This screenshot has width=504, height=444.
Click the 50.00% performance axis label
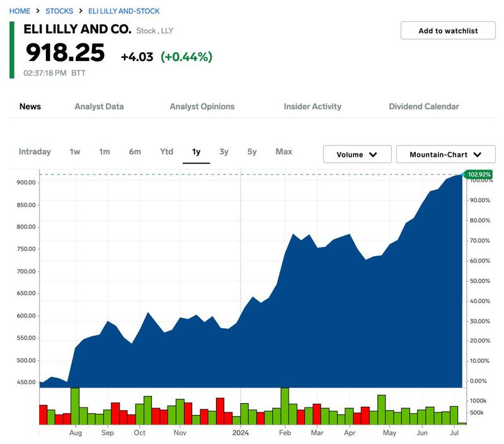click(480, 281)
